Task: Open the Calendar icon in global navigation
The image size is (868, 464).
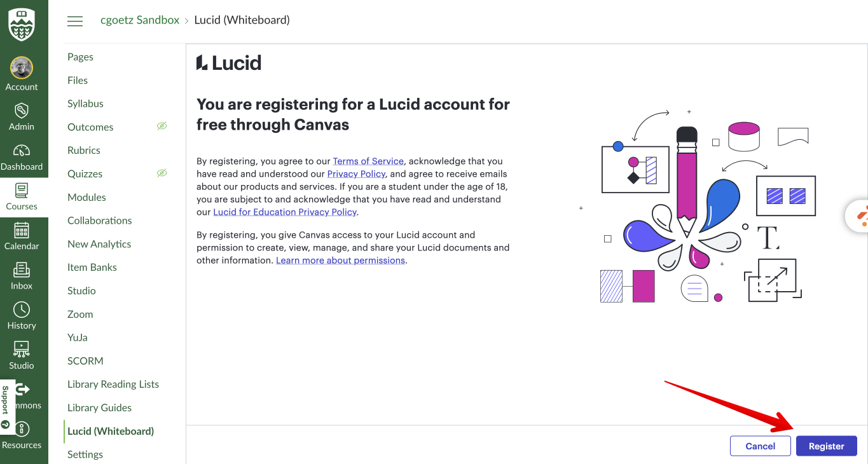Action: (x=22, y=230)
